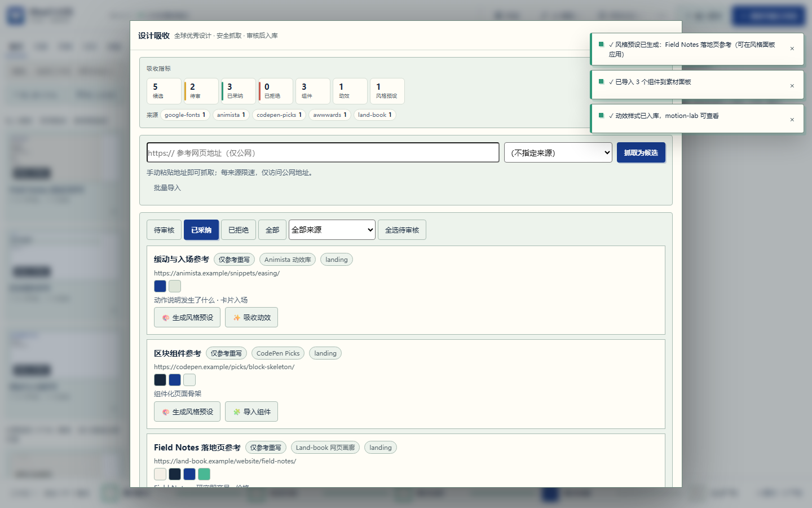This screenshot has height=508, width=812.
Task: Click the awwwards source chip
Action: tap(330, 115)
